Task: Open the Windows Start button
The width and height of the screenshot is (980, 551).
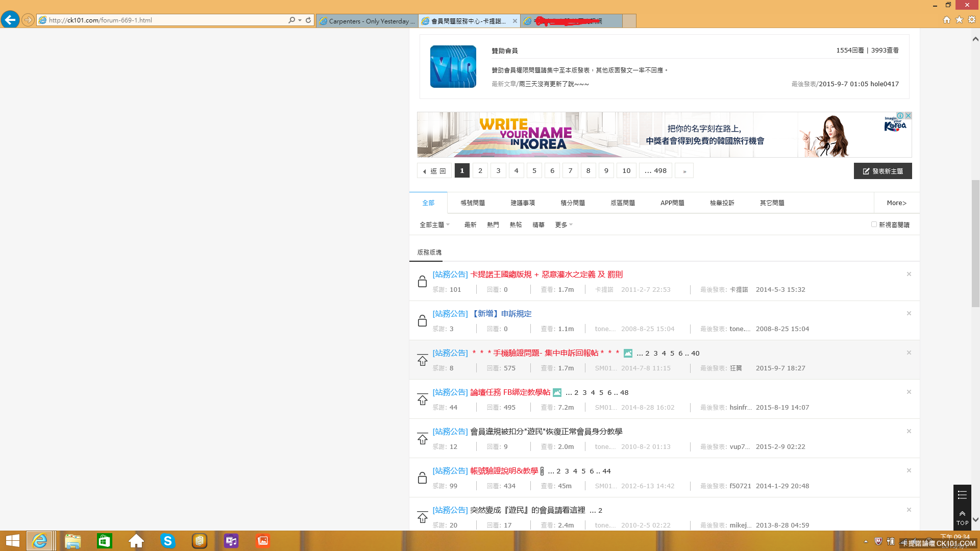Action: (x=12, y=541)
